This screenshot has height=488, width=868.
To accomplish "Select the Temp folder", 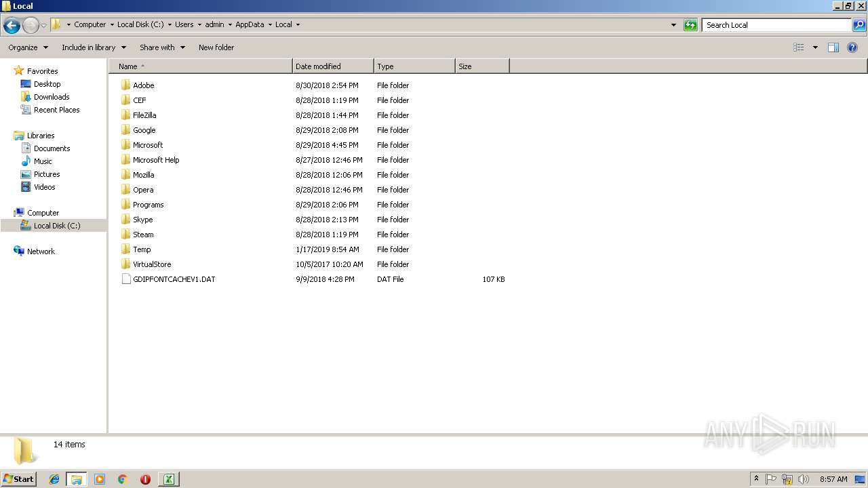I will 142,249.
